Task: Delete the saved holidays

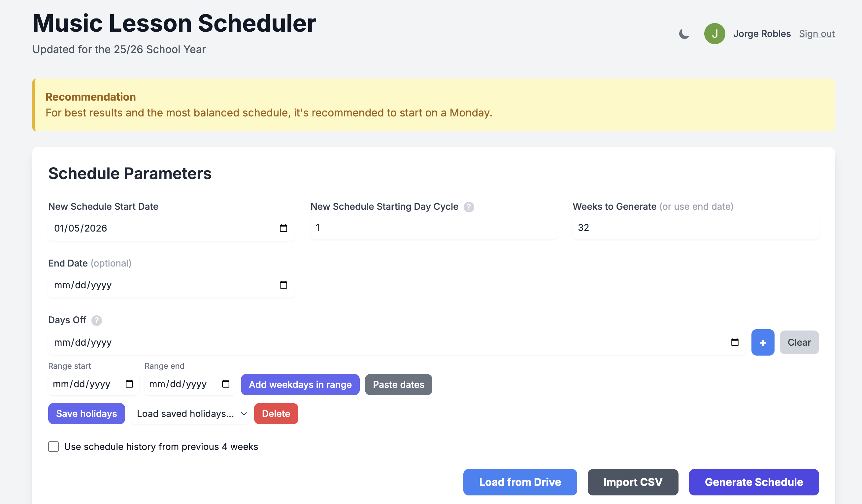Action: (x=276, y=413)
